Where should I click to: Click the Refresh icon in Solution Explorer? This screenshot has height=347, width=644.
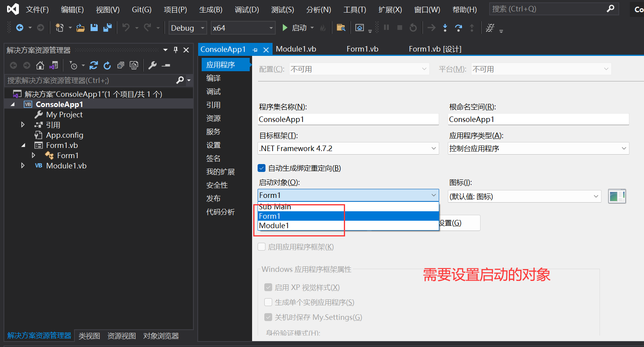tap(107, 65)
